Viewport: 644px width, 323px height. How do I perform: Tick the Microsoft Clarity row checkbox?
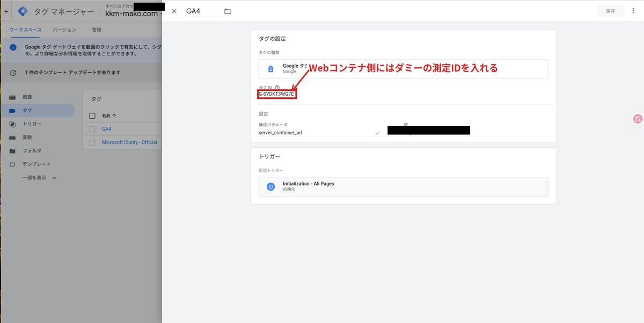[92, 142]
